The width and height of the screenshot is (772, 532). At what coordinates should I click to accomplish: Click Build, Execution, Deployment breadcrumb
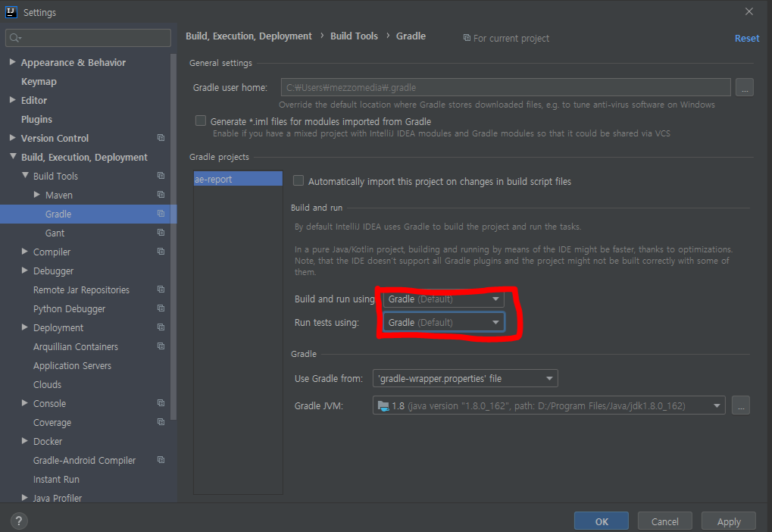coord(248,36)
